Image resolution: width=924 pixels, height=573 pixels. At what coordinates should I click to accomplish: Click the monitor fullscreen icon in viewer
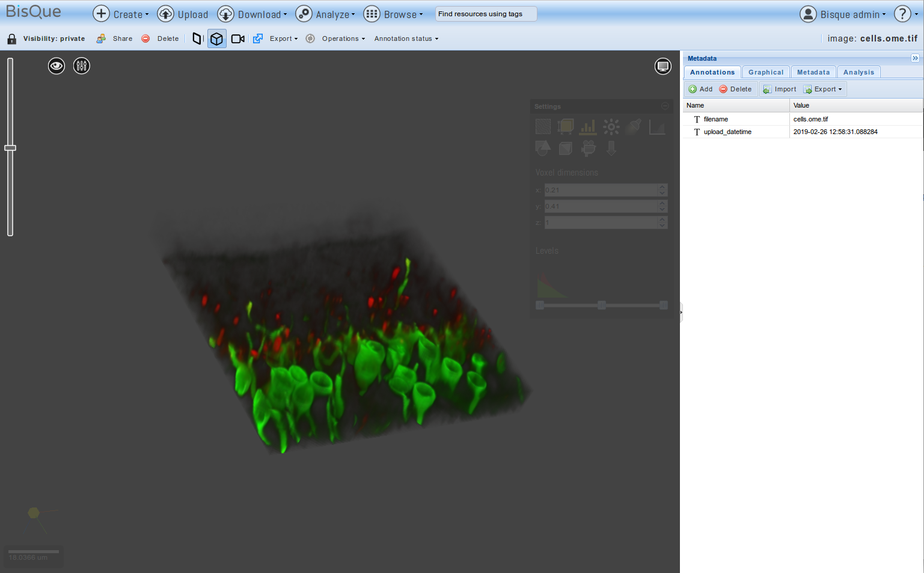(662, 66)
